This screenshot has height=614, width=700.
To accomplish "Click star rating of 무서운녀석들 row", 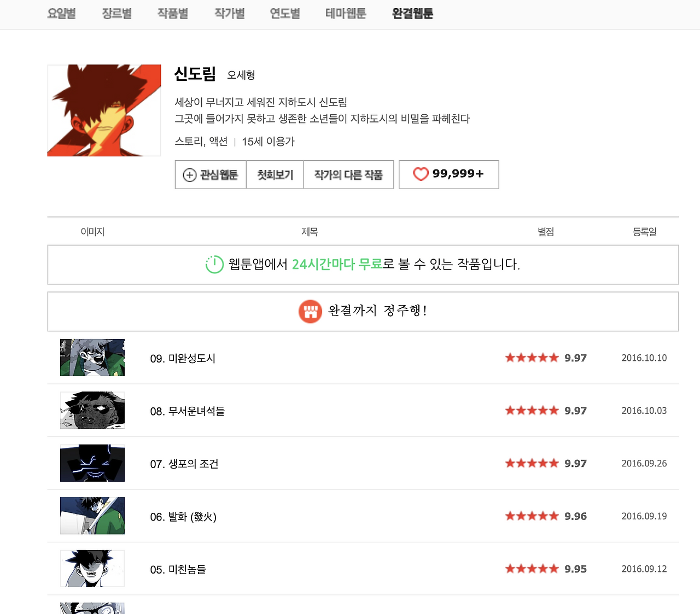I will 546,411.
